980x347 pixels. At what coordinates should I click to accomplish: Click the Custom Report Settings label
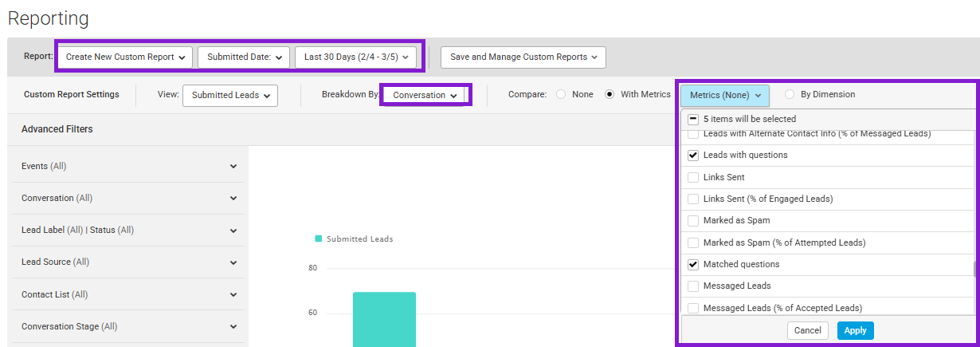click(x=72, y=94)
